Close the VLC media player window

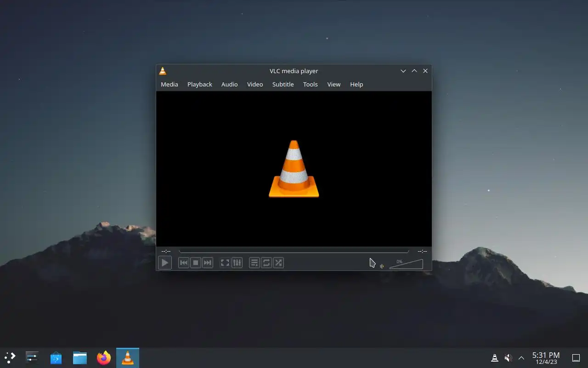pos(425,71)
